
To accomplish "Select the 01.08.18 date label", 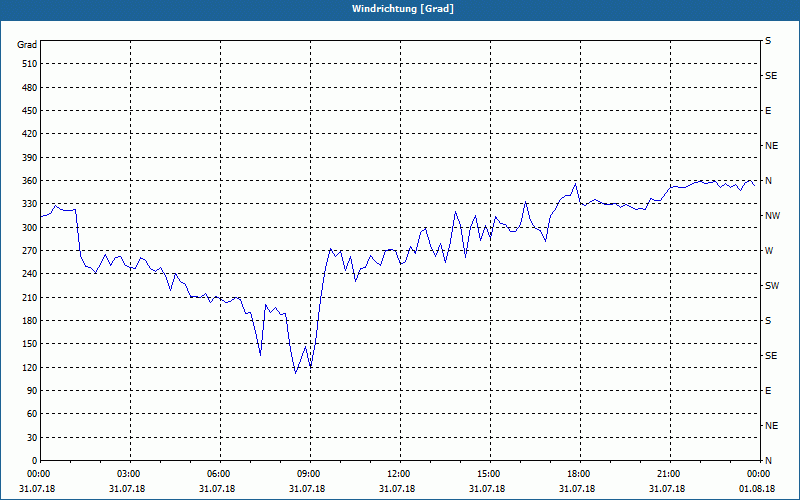I will pyautogui.click(x=757, y=489).
